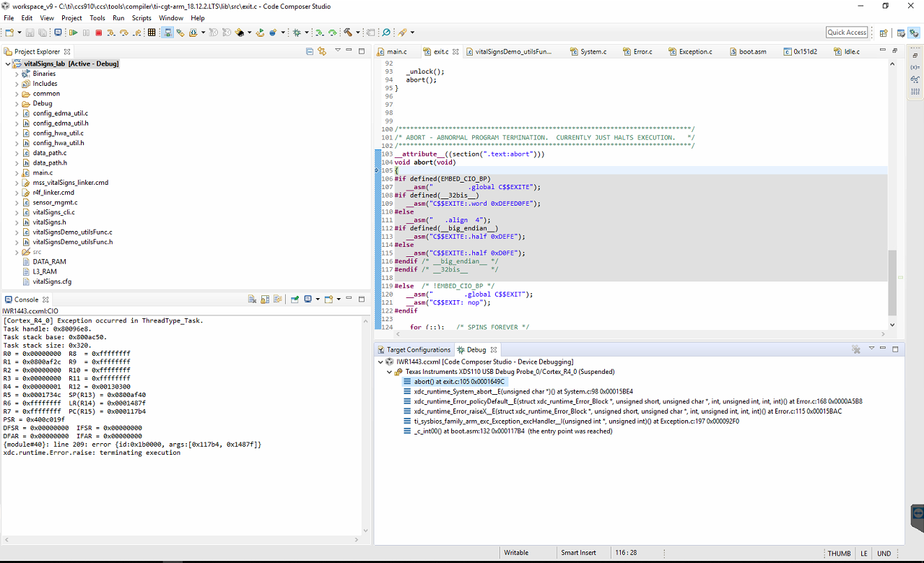Click the Quick Access search field
Image resolution: width=924 pixels, height=563 pixels.
tap(847, 32)
